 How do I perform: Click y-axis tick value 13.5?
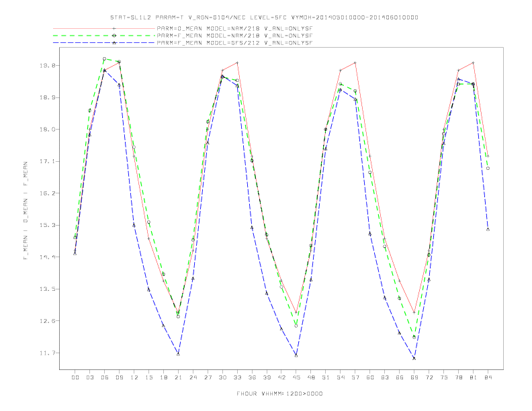[x=46, y=289]
